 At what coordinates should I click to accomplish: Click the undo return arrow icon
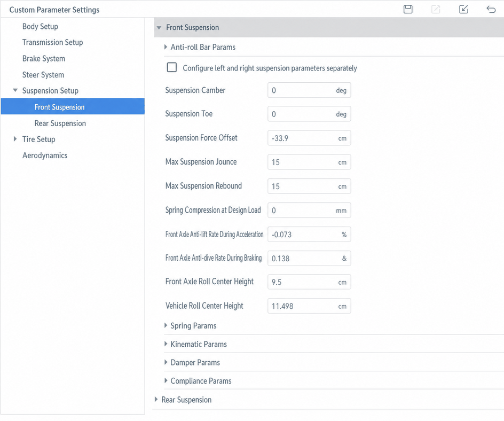[x=491, y=9]
